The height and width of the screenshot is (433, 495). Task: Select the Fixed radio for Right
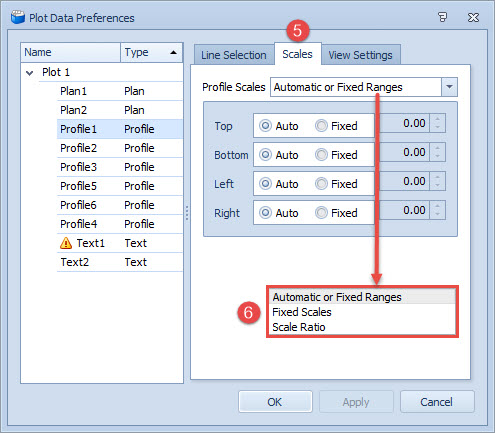click(x=321, y=213)
